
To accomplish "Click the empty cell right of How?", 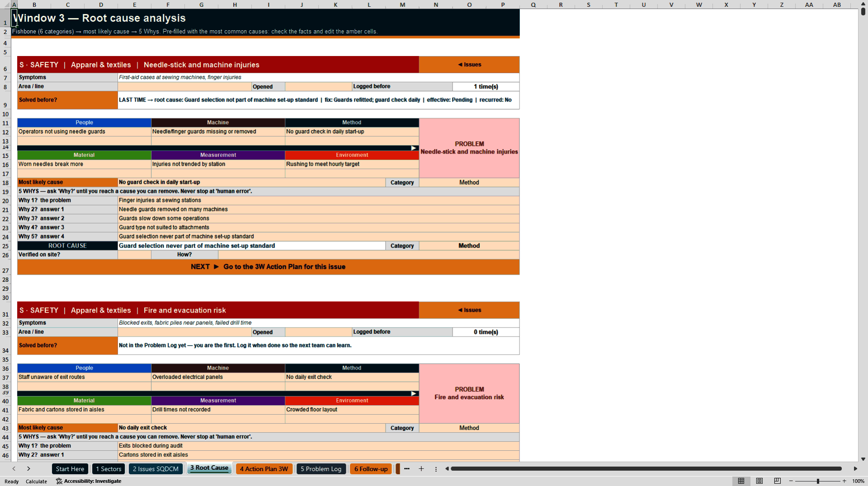I will pos(368,255).
